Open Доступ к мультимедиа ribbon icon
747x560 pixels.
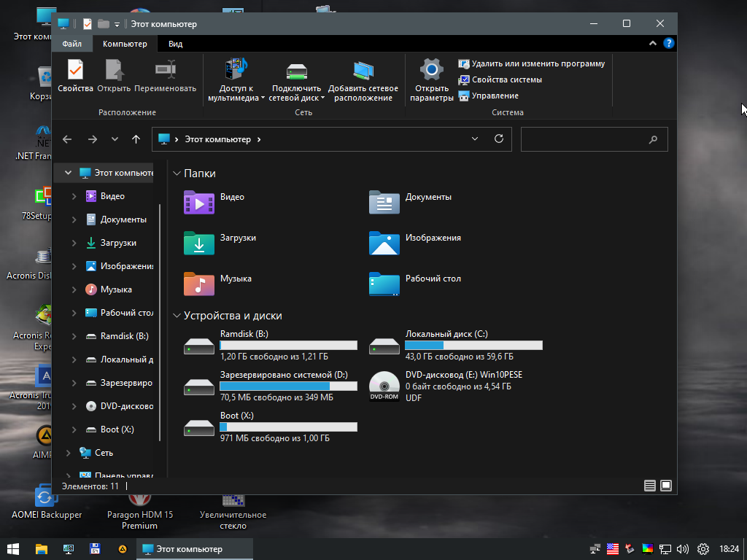[236, 70]
